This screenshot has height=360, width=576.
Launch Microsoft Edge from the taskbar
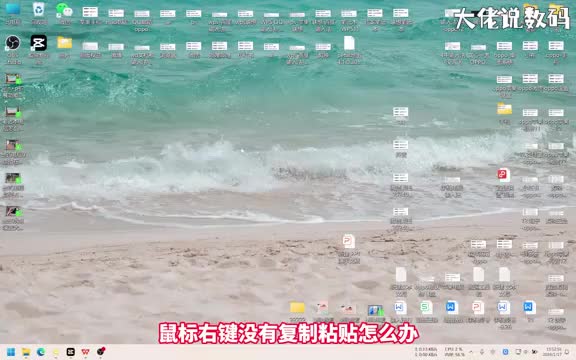coord(41,352)
